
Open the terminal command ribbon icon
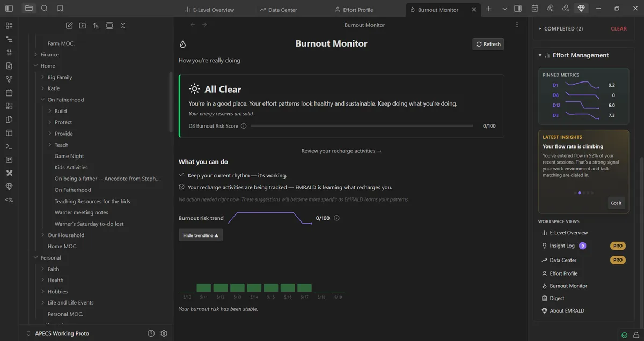9,146
